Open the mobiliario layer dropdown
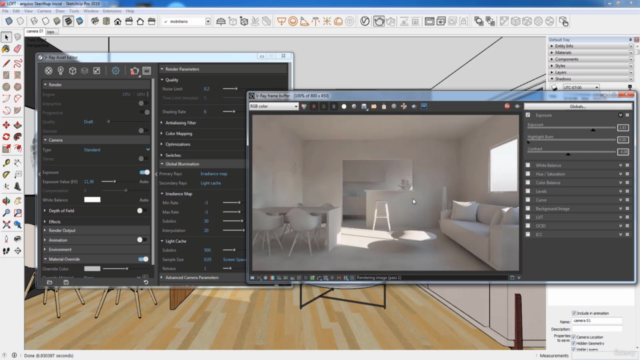This screenshot has width=640, height=360. tap(187, 21)
